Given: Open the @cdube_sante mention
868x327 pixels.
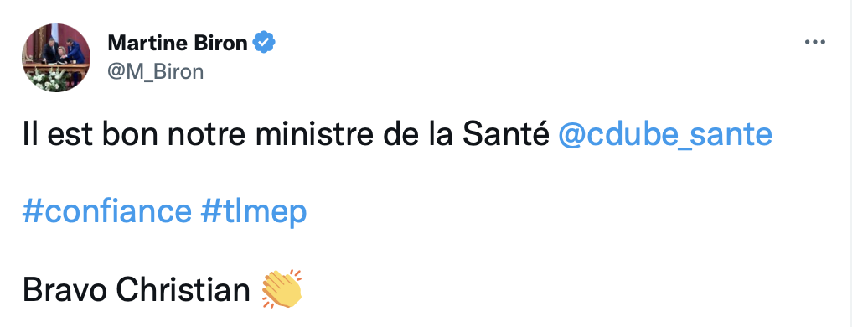Looking at the screenshot, I should pyautogui.click(x=665, y=135).
